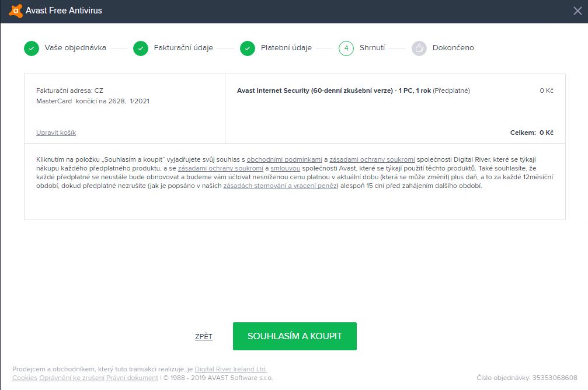The image size is (588, 390).
Task: Click the Fakturační adresa: CZ text
Action: coord(69,90)
